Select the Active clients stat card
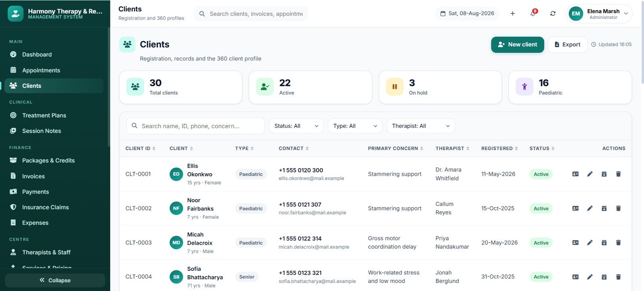The width and height of the screenshot is (644, 291). (310, 87)
